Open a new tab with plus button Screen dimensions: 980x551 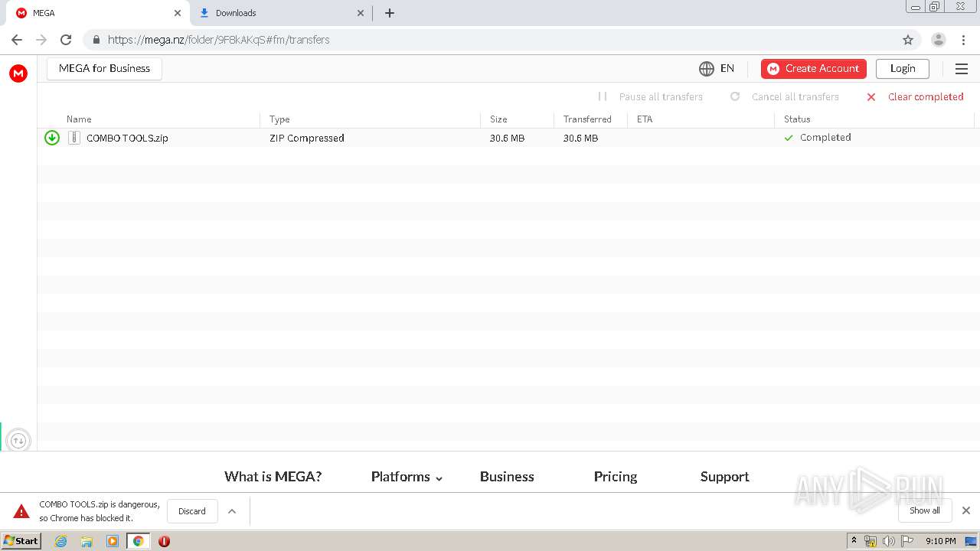[x=389, y=13]
